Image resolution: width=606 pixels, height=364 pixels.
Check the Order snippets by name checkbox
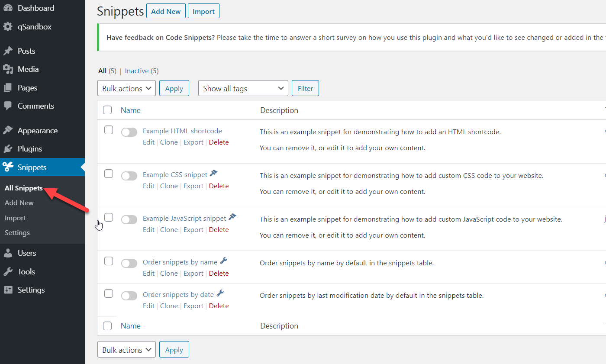tap(109, 261)
